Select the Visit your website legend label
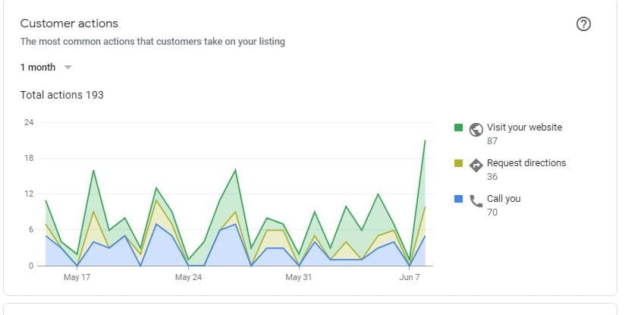Viewport: 644px width, 315px height. pos(524,128)
